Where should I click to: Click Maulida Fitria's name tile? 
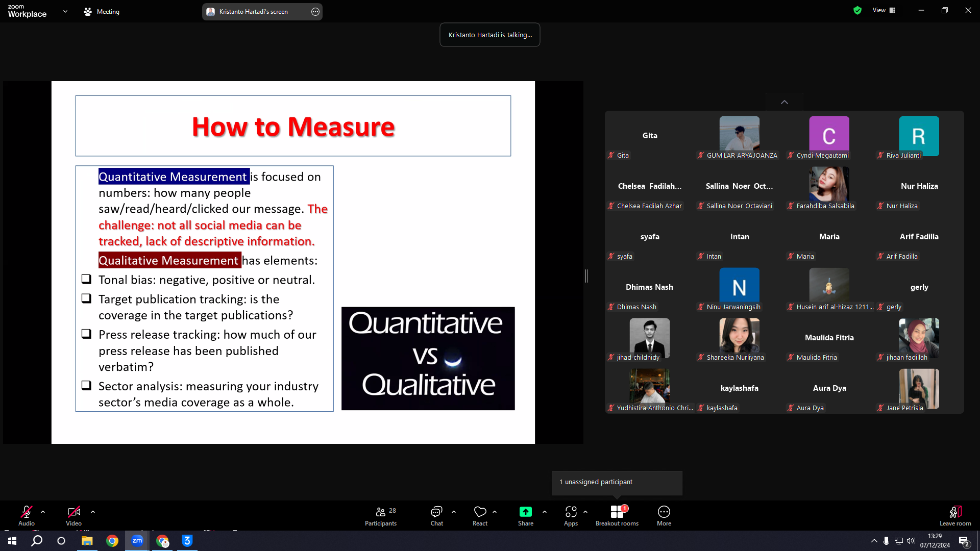pos(829,338)
